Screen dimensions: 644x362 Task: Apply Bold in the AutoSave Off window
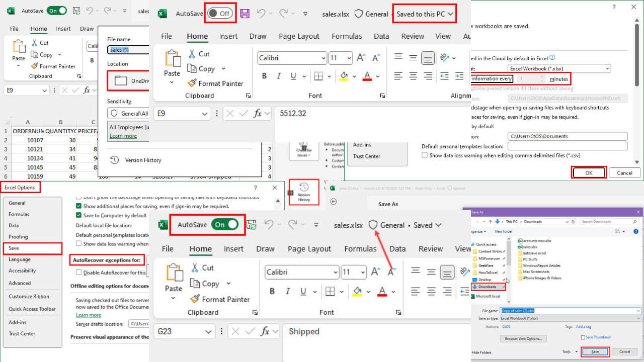tap(264, 76)
